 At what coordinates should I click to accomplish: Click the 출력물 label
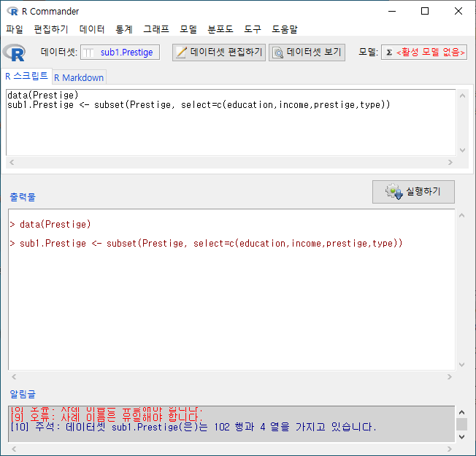click(23, 197)
